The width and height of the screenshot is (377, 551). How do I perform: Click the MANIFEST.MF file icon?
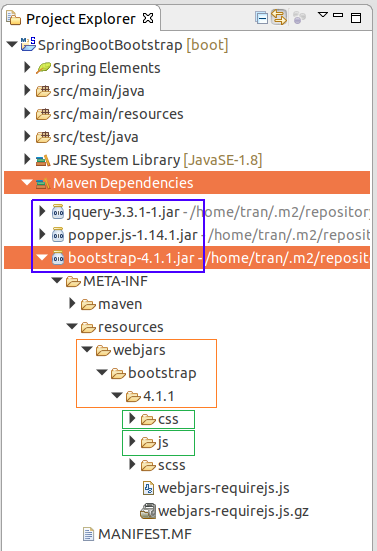point(88,534)
